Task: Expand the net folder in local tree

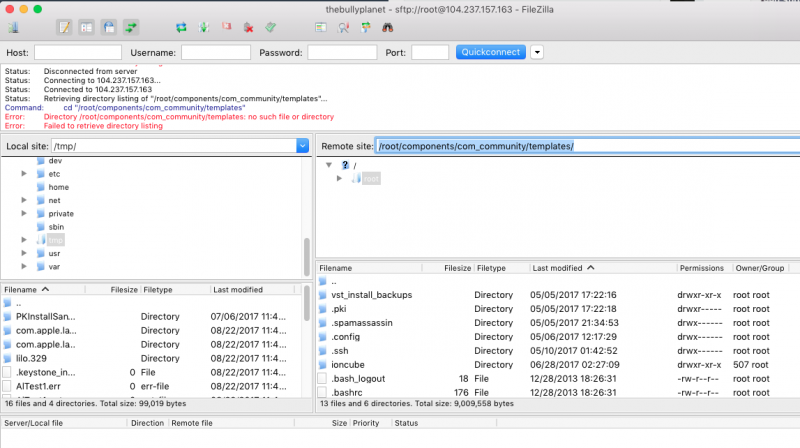Action: 23,201
